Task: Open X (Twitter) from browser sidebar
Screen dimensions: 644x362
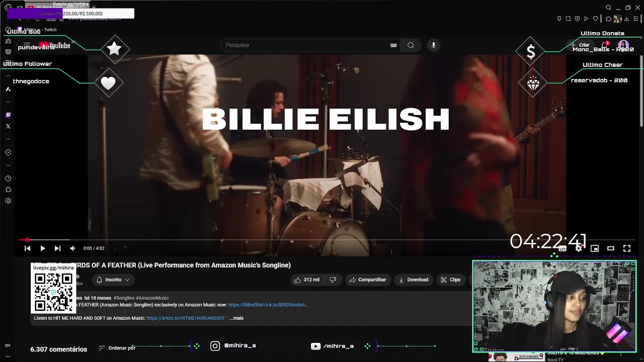Action: (x=8, y=126)
